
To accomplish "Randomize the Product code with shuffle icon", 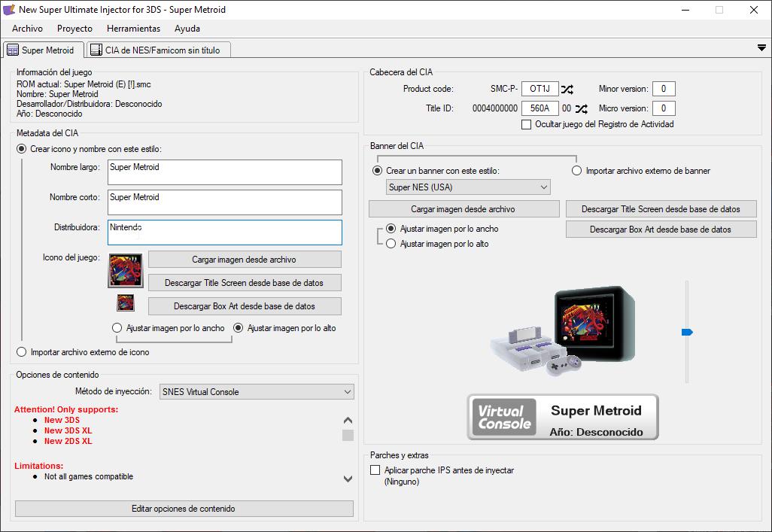I will pos(567,89).
